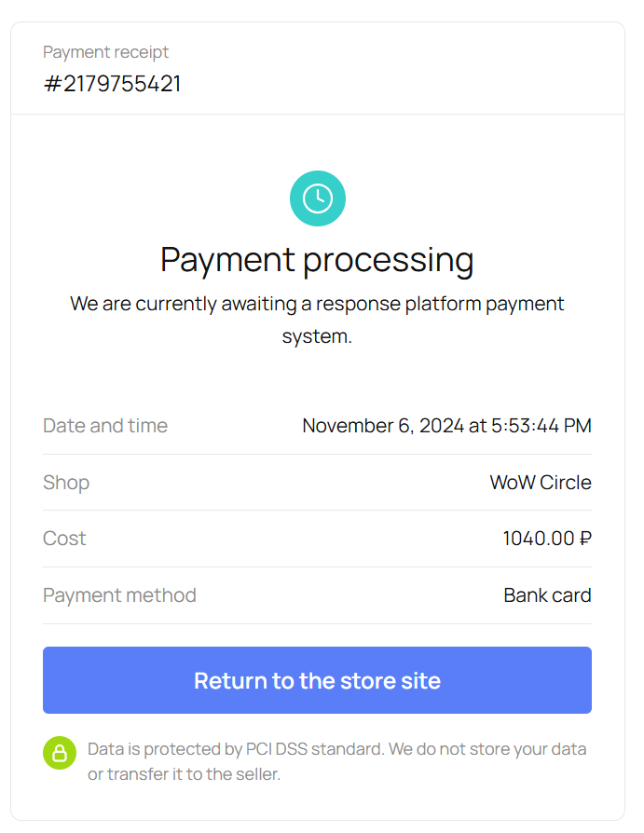Click the Payment receipt label
Viewport: 644px width, 833px height.
pyautogui.click(x=105, y=52)
